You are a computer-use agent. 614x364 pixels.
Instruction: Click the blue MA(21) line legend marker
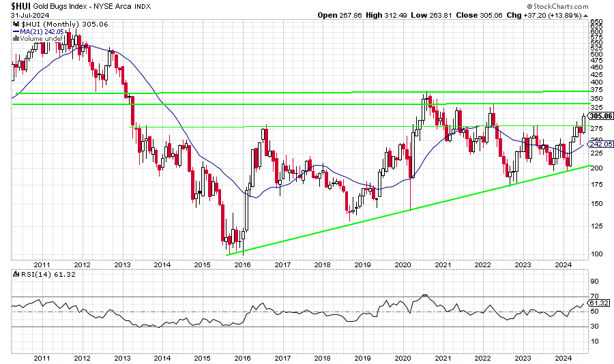pos(15,31)
